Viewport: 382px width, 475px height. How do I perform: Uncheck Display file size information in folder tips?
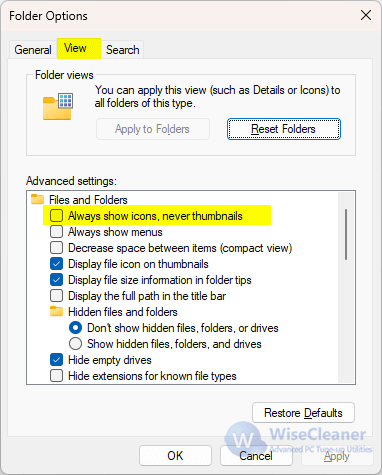pyautogui.click(x=57, y=280)
